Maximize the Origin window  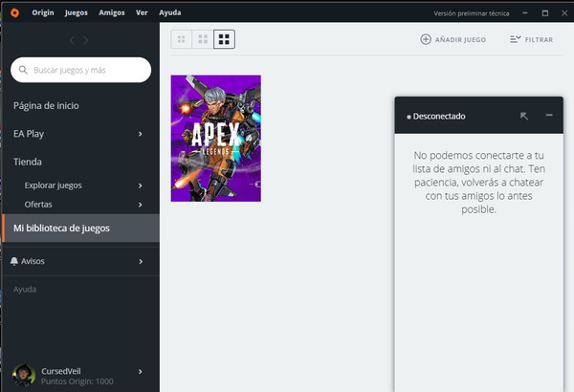545,13
